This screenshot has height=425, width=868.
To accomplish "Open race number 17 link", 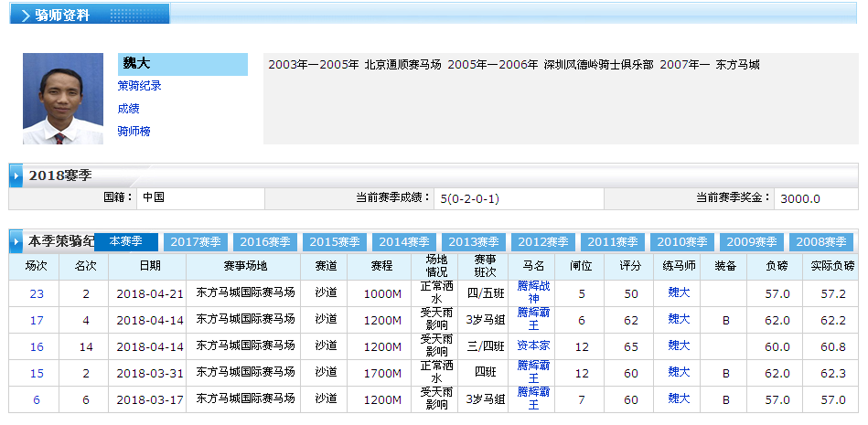I will tap(37, 320).
